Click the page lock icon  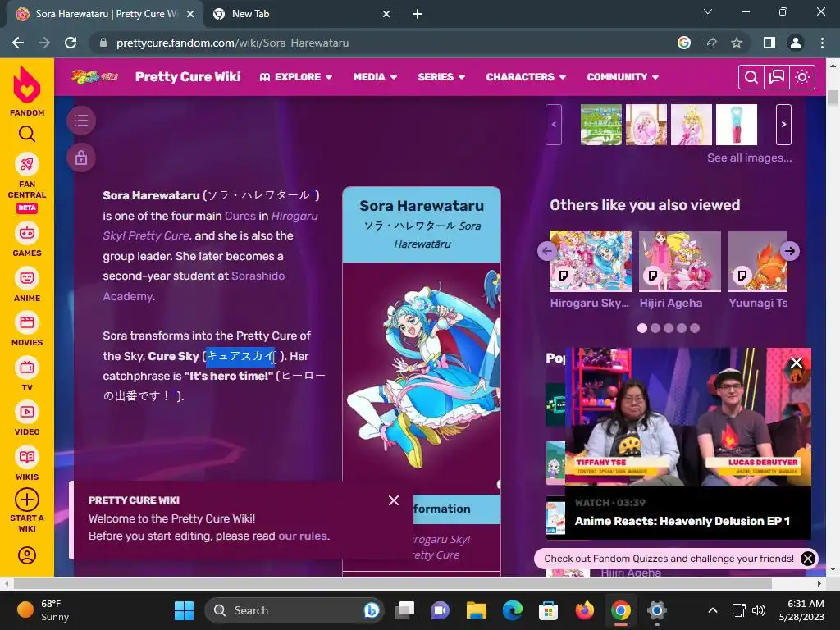coord(81,158)
